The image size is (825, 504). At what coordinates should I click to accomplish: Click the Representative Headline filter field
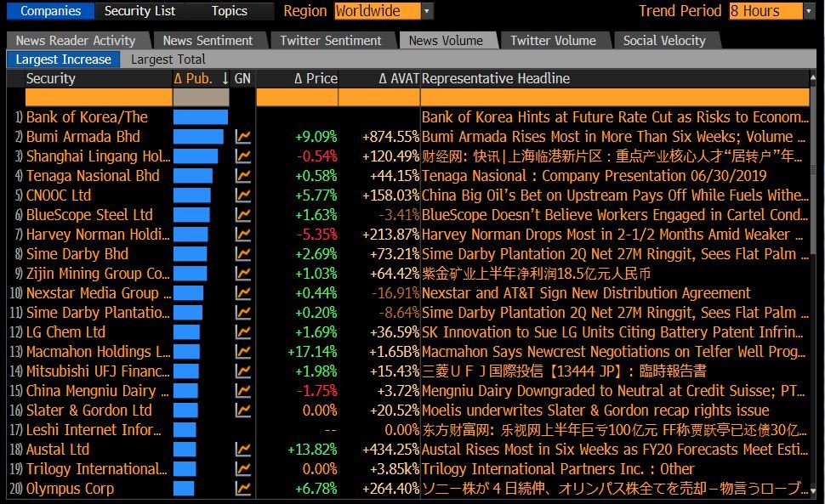615,97
